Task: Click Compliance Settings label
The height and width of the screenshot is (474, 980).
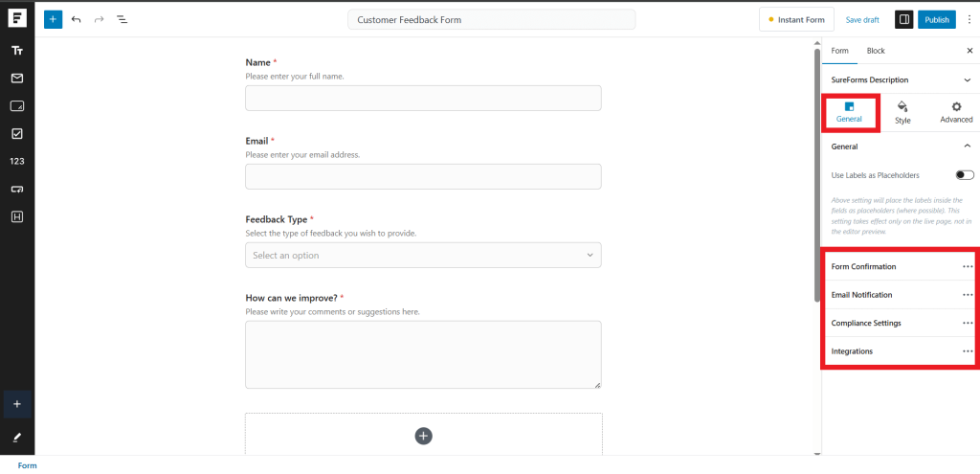Action: [865, 324]
